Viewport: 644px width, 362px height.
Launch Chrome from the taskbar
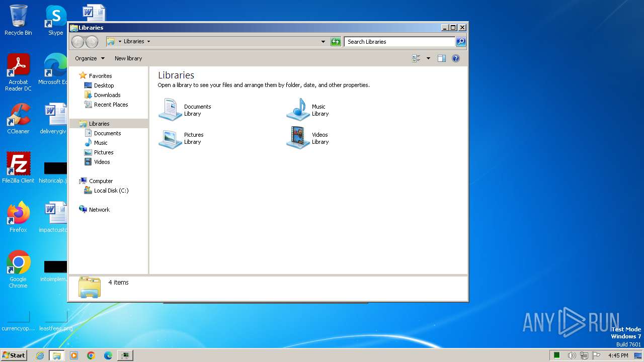[91, 355]
